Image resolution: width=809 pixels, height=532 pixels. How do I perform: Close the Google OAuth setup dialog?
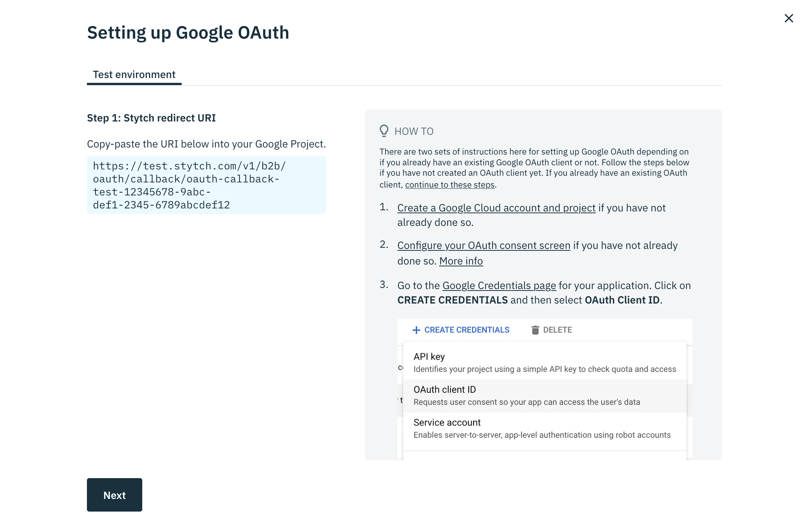[x=789, y=18]
